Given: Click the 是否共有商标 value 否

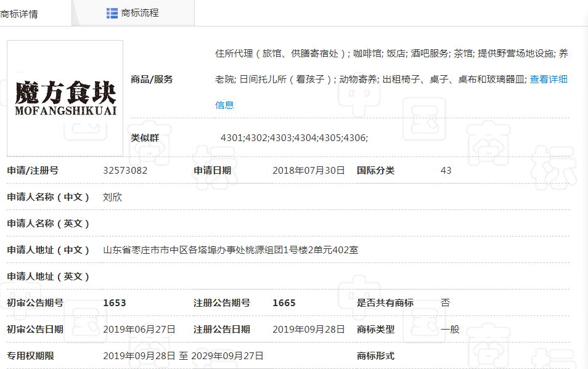Looking at the screenshot, I should pos(445,303).
